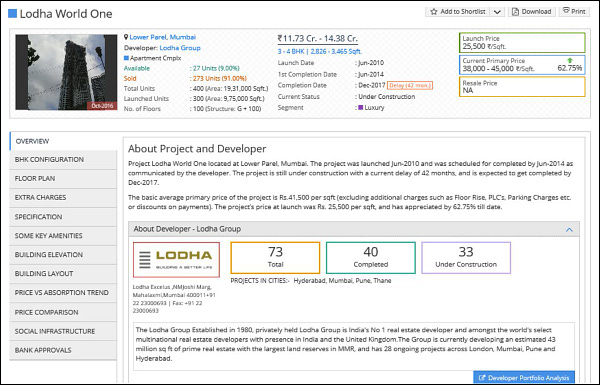Click the Developer Portfolio Analysis button
The height and width of the screenshot is (385, 600).
tap(524, 378)
